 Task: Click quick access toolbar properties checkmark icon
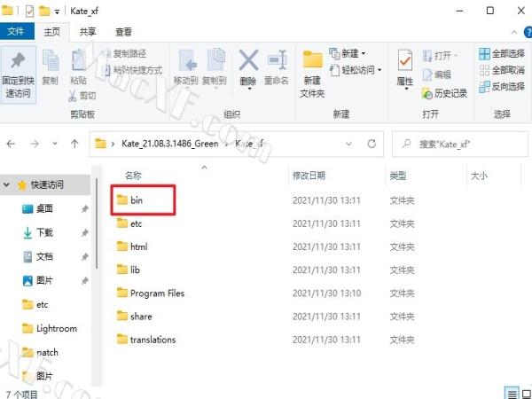pyautogui.click(x=30, y=11)
